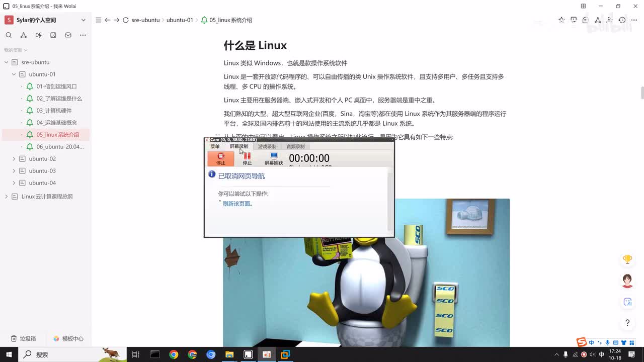Screen dimensions: 644x362
Task: Click the share network icon in page header
Action: 598,20
